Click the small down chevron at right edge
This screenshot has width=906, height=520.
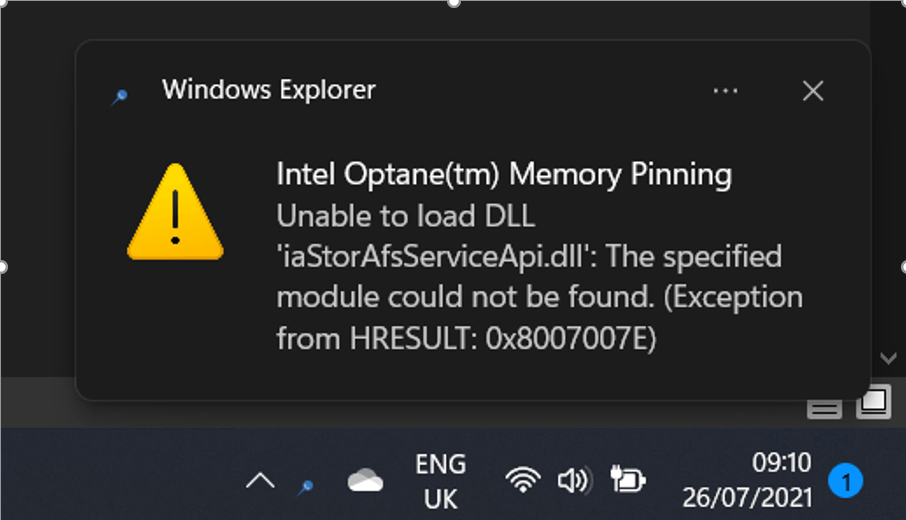coord(888,357)
